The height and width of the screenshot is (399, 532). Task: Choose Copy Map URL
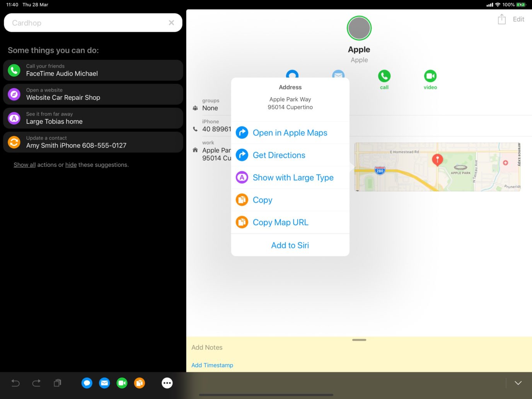(280, 222)
